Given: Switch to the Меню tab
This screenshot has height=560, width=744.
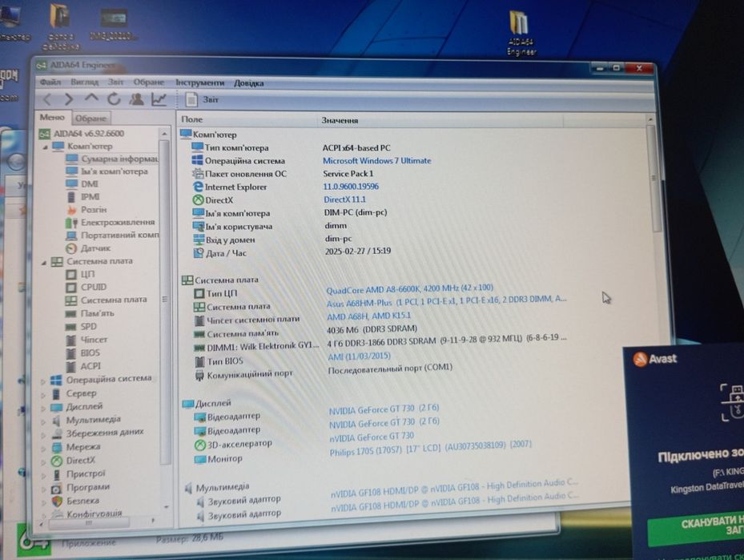Looking at the screenshot, I should (x=52, y=117).
